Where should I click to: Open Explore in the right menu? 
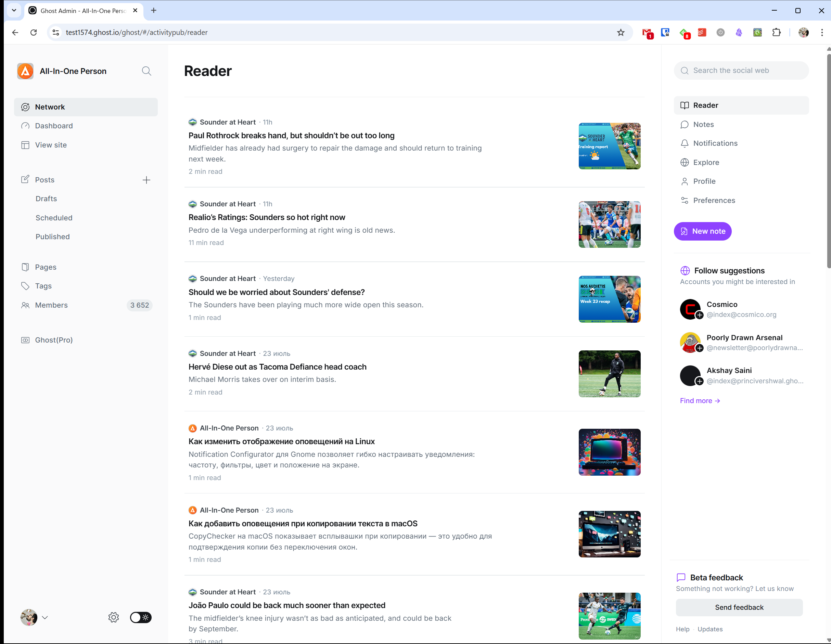[706, 163]
